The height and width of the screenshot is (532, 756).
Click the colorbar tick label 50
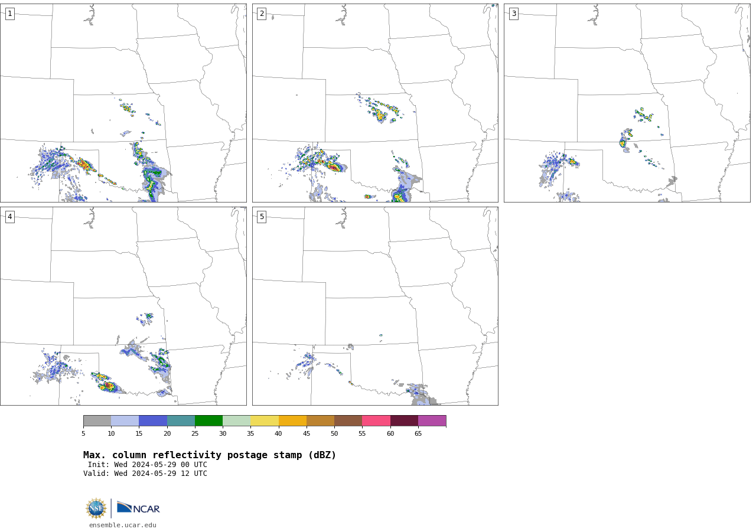tap(334, 433)
